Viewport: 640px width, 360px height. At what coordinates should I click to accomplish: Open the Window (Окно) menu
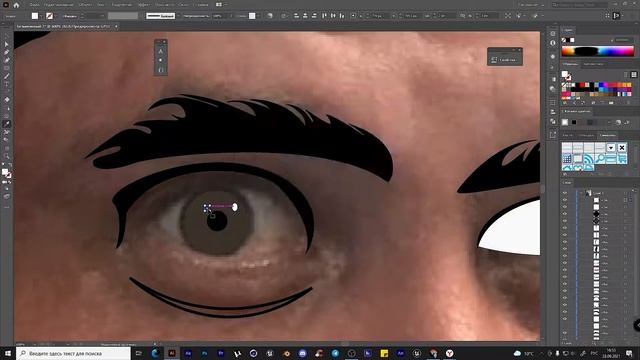point(184,5)
